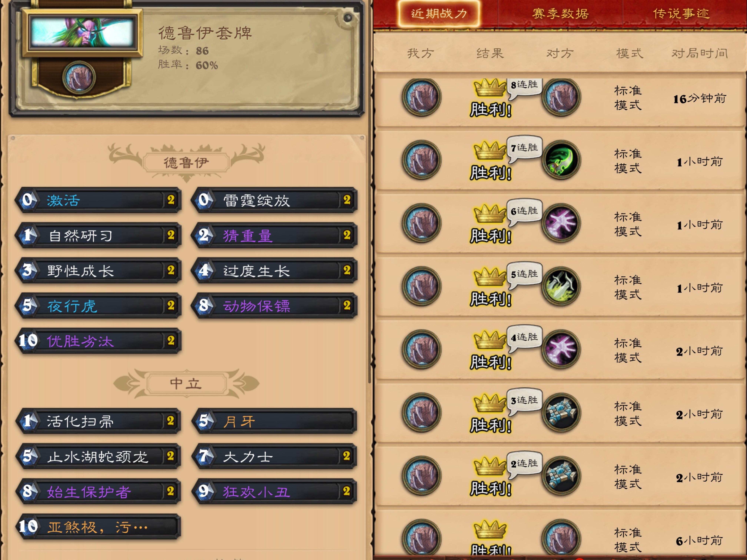Open the 优胜劣汰 card entry
The width and height of the screenshot is (747, 560).
[x=98, y=341]
